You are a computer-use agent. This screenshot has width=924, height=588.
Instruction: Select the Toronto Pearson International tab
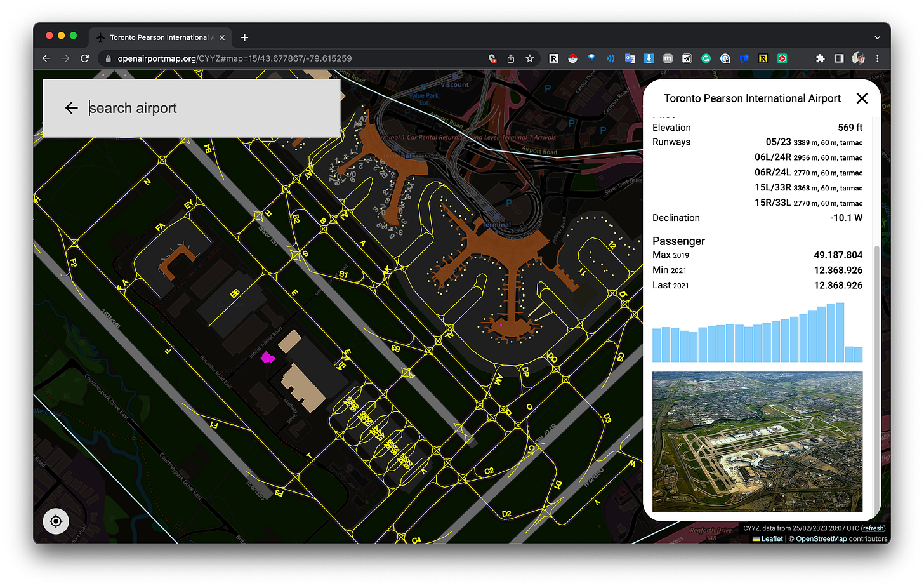point(159,37)
